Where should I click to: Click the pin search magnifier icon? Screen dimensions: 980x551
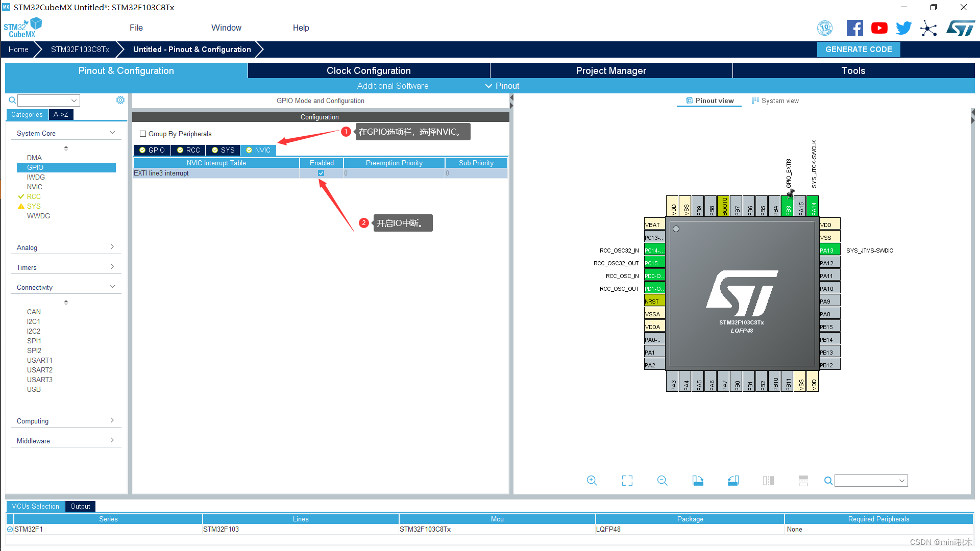pos(828,481)
